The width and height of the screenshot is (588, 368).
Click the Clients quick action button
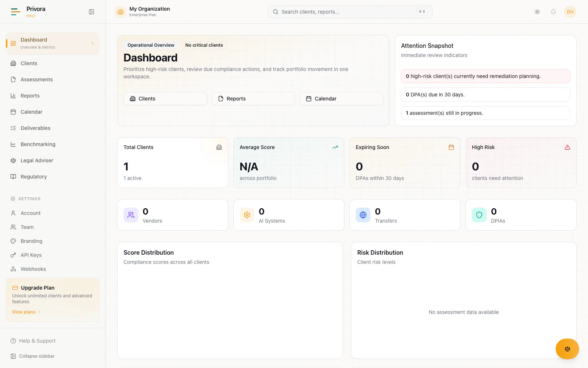tap(165, 99)
